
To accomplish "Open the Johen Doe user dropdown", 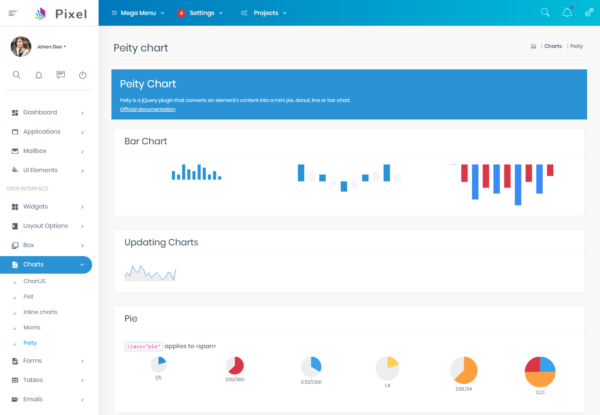I will pyautogui.click(x=52, y=47).
